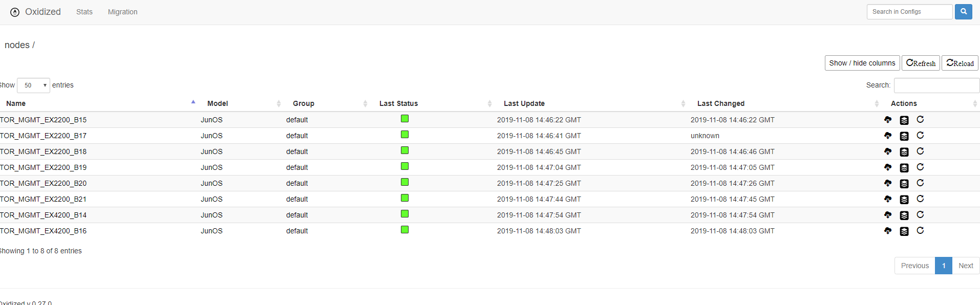Click Show / hide columns button

[x=862, y=63]
